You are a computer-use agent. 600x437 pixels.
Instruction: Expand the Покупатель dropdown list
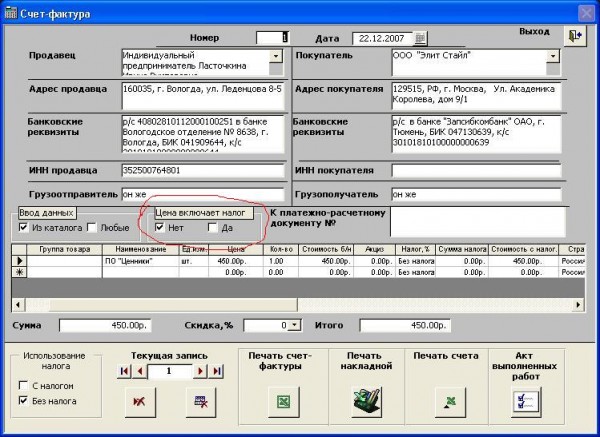(552, 56)
